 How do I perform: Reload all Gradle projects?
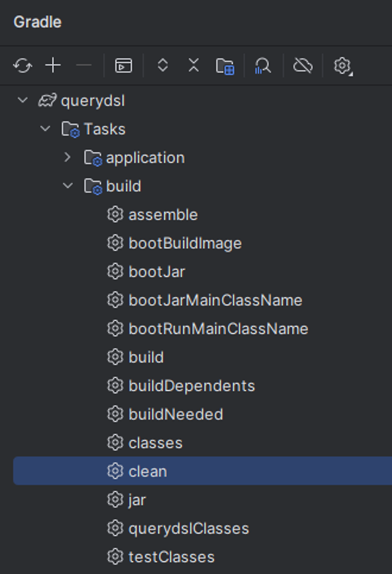click(23, 66)
